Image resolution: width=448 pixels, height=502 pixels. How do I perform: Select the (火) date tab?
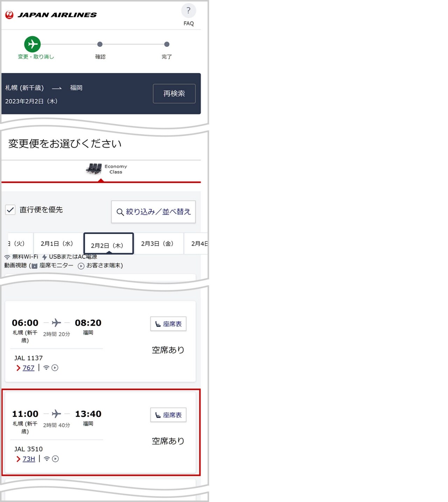pos(20,243)
